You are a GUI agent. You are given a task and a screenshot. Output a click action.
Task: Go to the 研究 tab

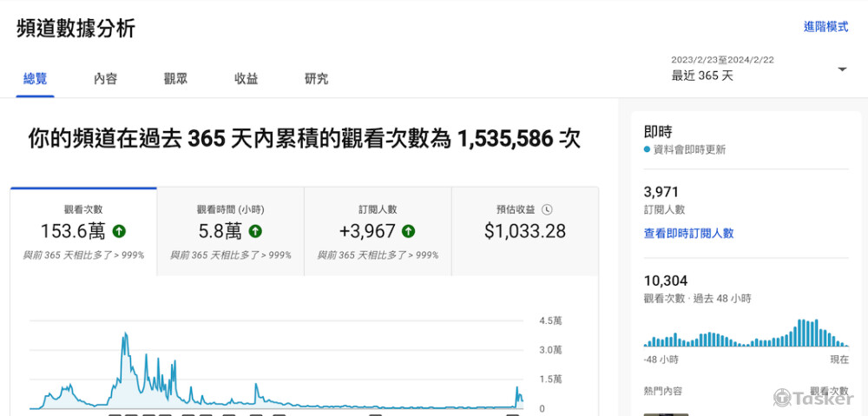pos(316,79)
